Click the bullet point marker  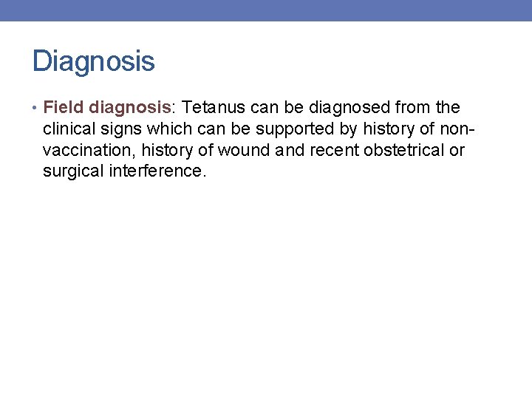[35, 109]
